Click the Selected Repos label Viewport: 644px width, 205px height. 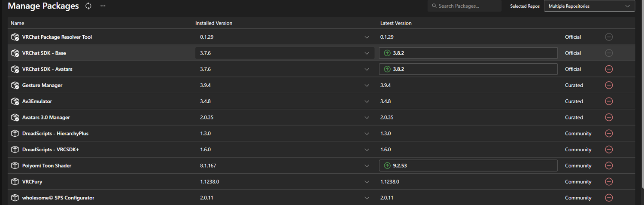525,6
